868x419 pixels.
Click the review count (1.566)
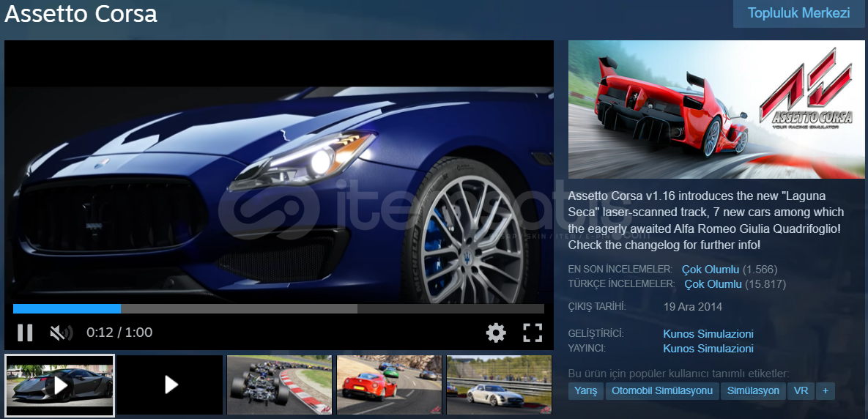760,270
